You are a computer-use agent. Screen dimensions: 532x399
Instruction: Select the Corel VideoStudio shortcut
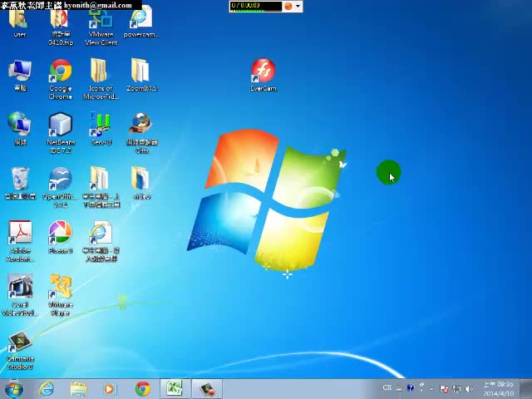pos(20,296)
